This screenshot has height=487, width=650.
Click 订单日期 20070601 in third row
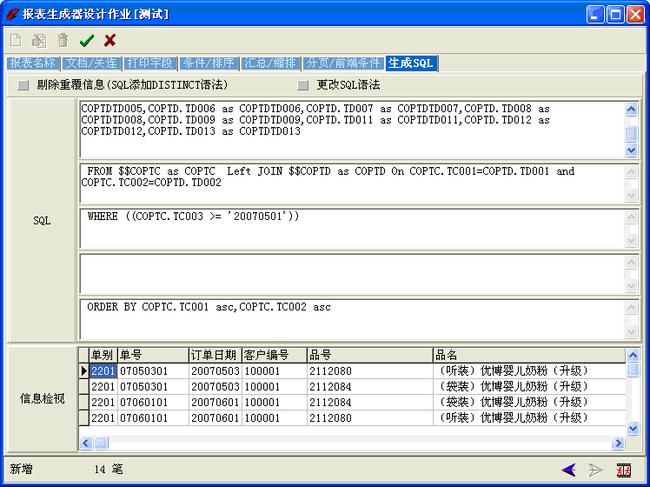coord(215,402)
